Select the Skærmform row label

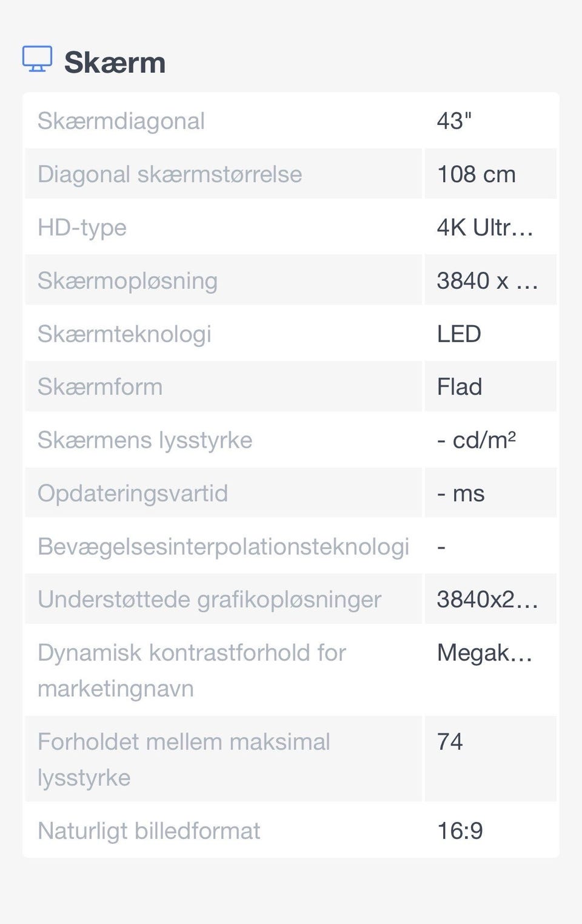(x=100, y=386)
